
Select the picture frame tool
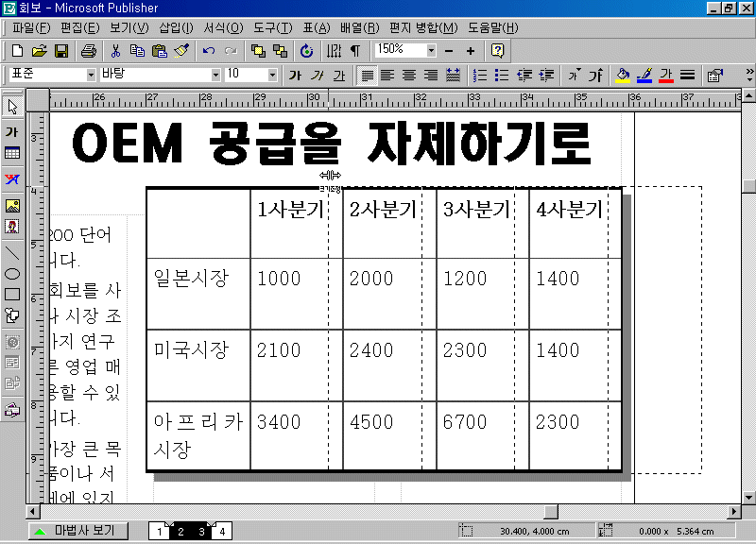coord(12,206)
